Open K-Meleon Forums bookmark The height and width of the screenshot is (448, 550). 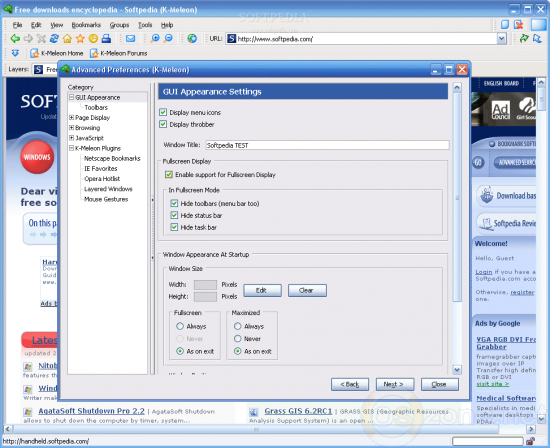118,53
